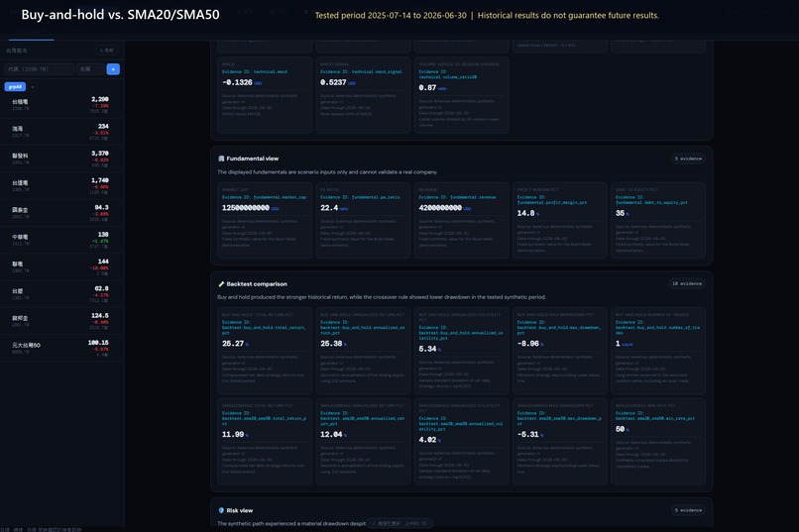The image size is (799, 532).
Task: Open the 台塑 watchlist row
Action: click(61, 293)
